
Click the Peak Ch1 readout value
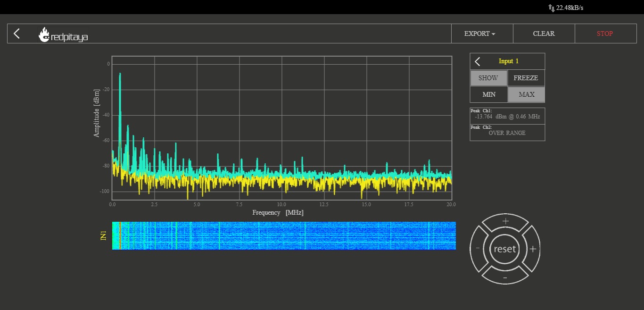point(507,117)
